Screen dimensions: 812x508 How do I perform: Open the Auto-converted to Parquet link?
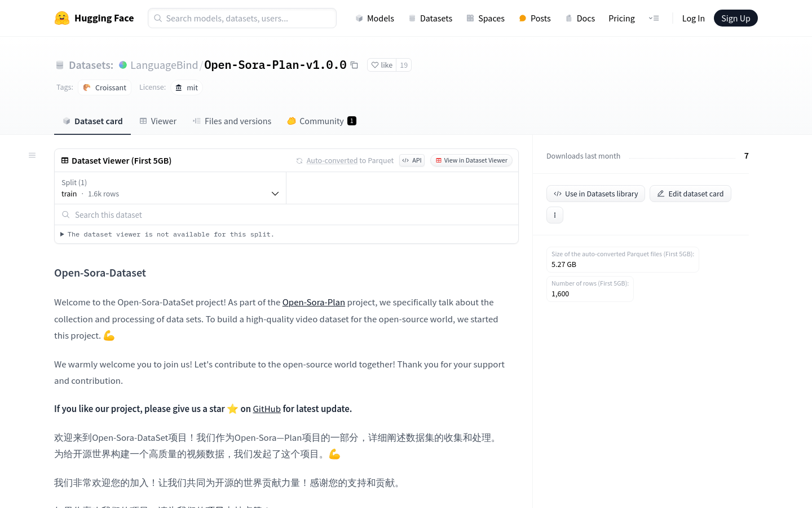pos(350,161)
